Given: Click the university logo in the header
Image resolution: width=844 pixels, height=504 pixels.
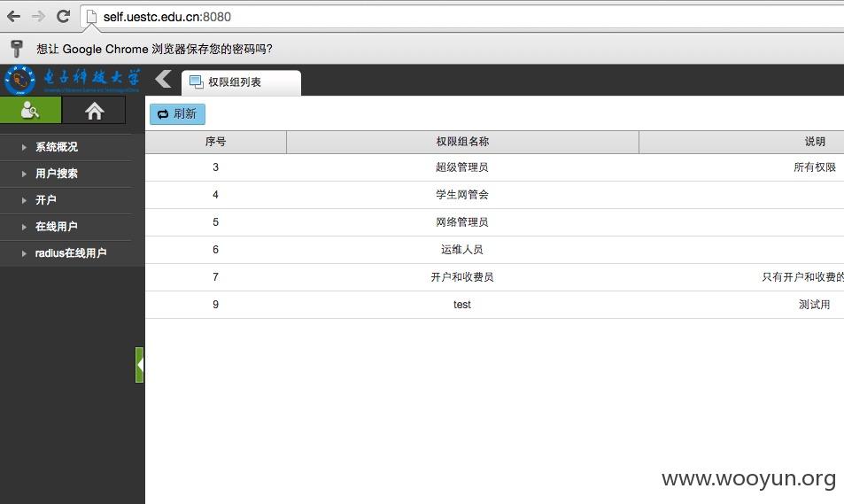Looking at the screenshot, I should pos(73,80).
